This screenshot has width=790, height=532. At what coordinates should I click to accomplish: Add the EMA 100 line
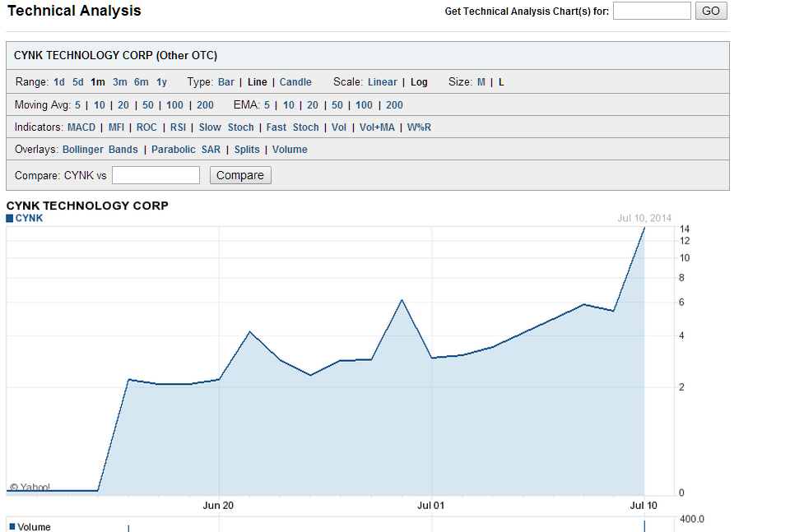tap(365, 105)
